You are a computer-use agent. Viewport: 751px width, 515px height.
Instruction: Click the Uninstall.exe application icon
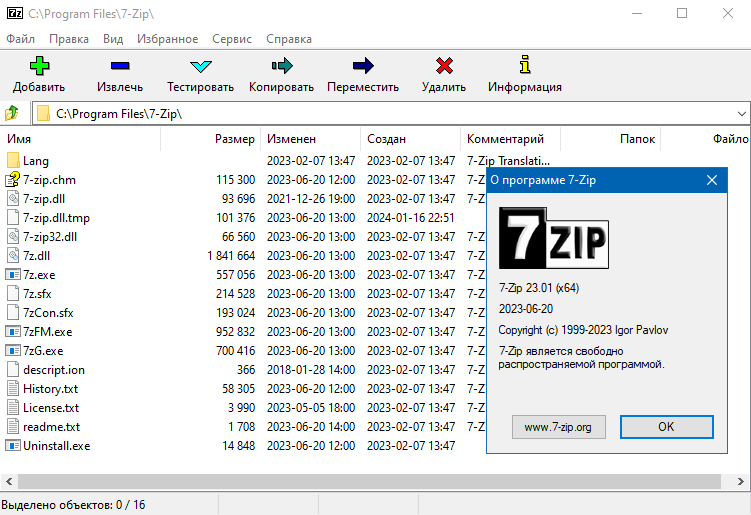[13, 446]
